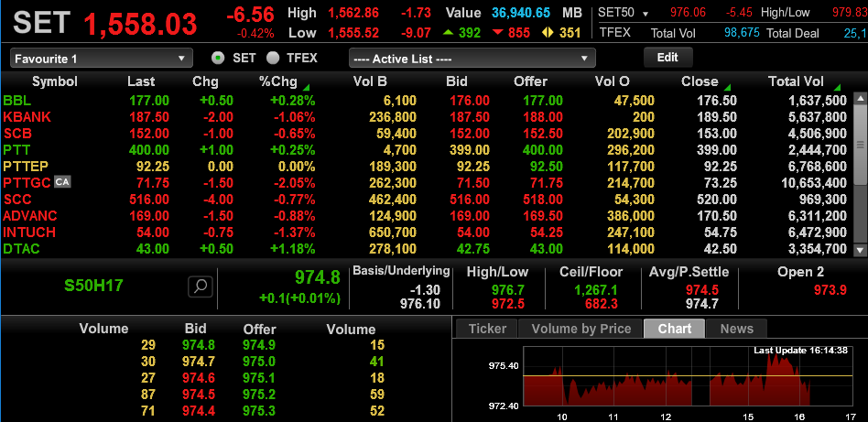868x422 pixels.
Task: Click the %Chg column sort indicator
Action: [307, 88]
